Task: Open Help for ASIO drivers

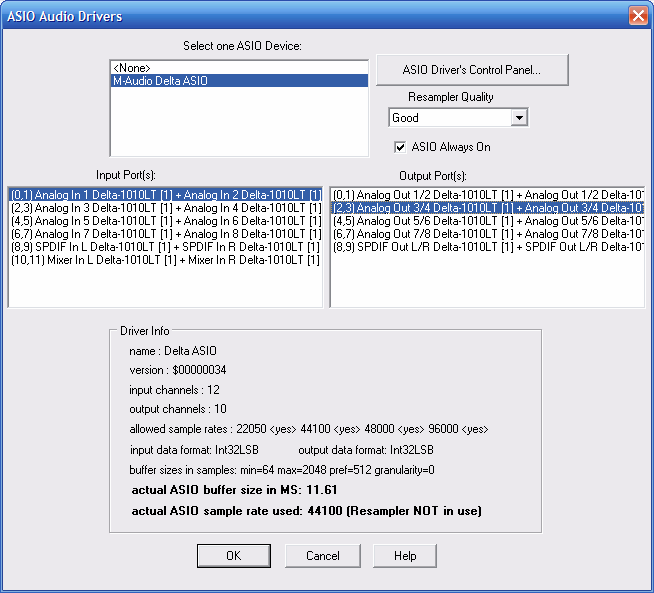Action: pos(405,556)
